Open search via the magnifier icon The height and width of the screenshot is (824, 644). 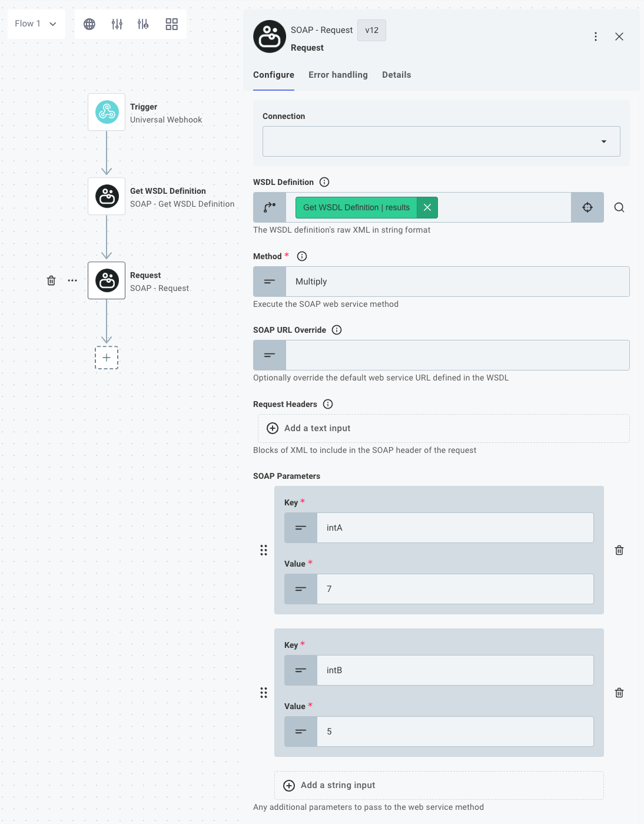coord(619,207)
